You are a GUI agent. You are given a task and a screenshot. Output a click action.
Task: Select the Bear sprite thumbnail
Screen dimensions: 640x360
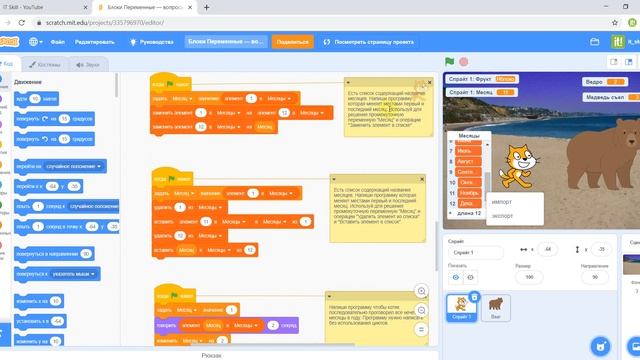496,308
